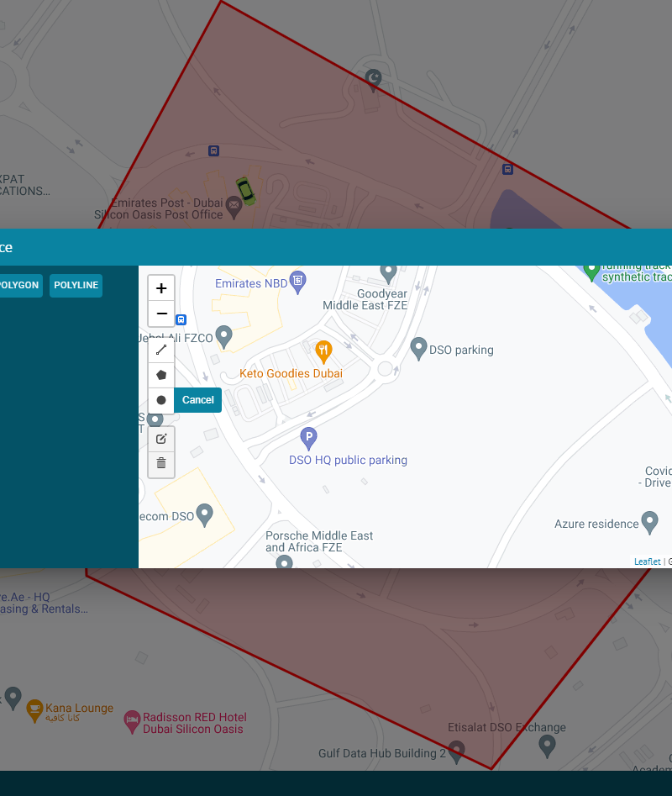Click the Emirates NBD bank marker
672x796 pixels.
(297, 282)
